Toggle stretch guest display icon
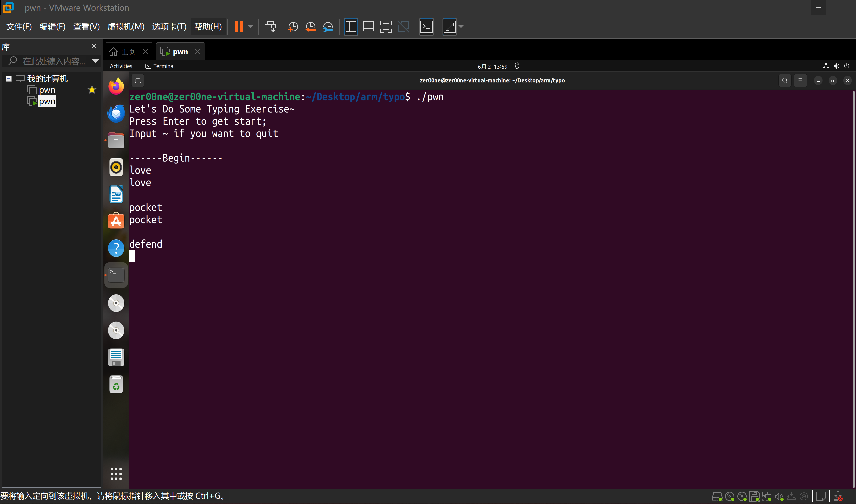The width and height of the screenshot is (856, 504). 449,26
